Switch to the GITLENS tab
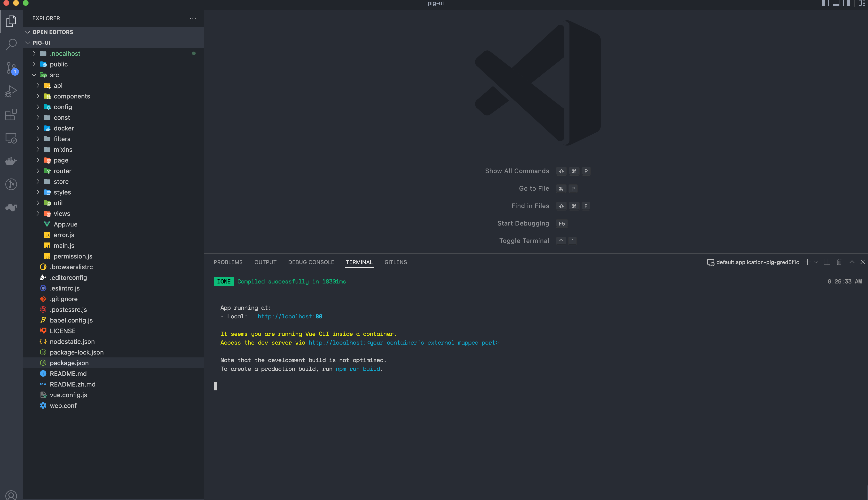The height and width of the screenshot is (500, 868). [x=395, y=262]
